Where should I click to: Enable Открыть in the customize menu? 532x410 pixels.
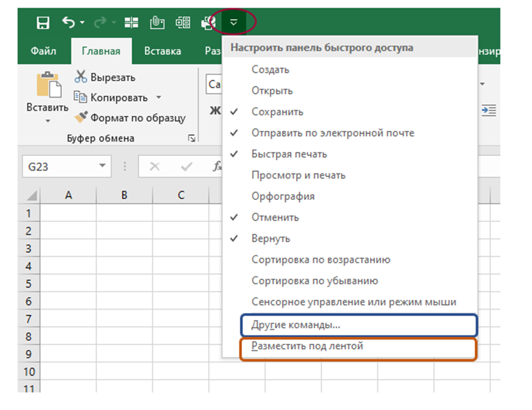coord(350,91)
